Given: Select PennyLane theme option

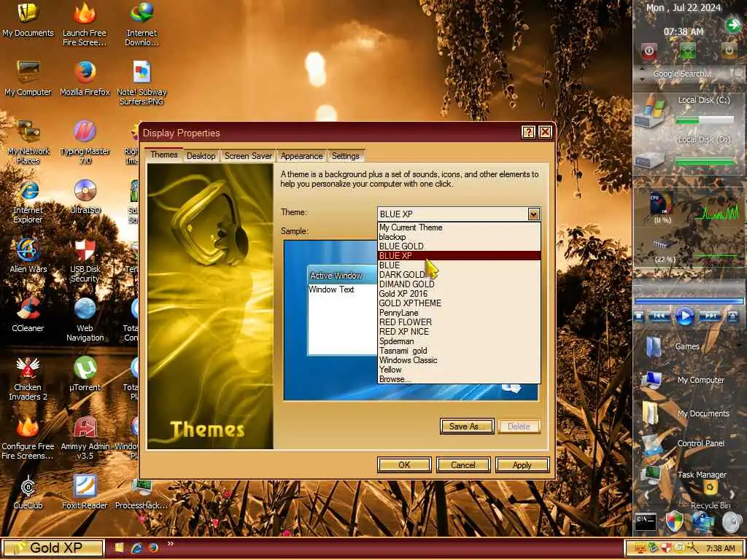Looking at the screenshot, I should coord(460,313).
